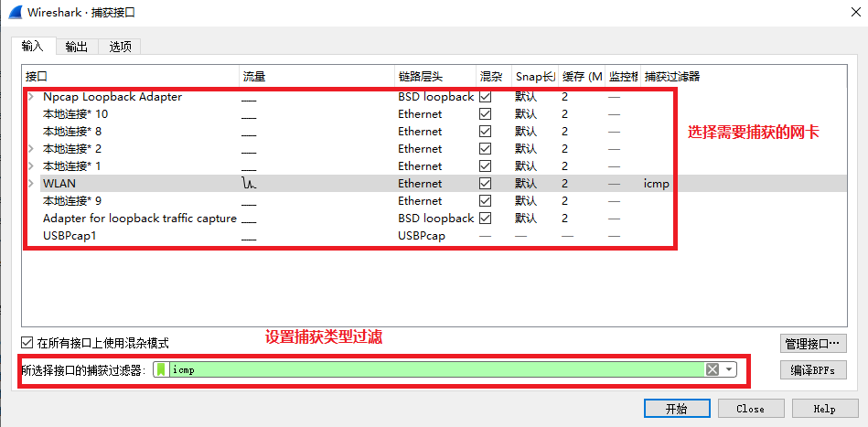Switch to the 输出 tab
The height and width of the screenshot is (427, 868).
click(77, 47)
